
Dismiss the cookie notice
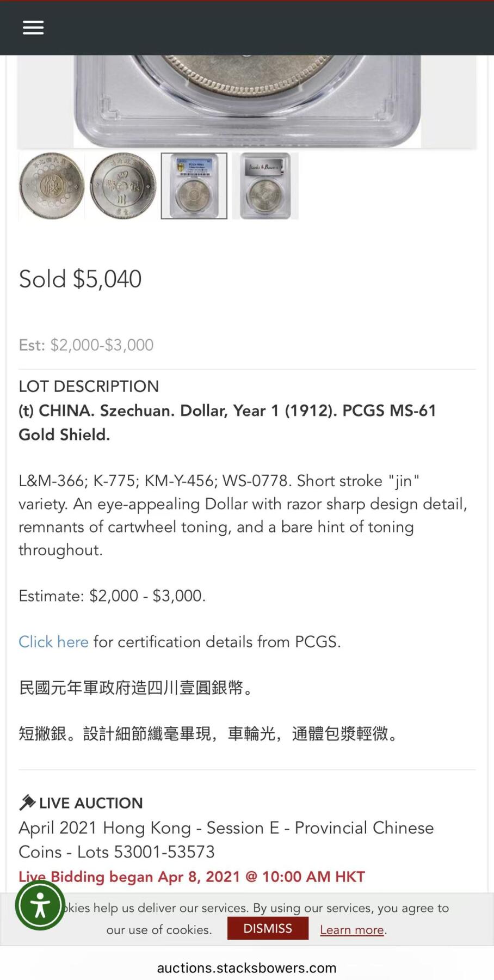pyautogui.click(x=268, y=928)
